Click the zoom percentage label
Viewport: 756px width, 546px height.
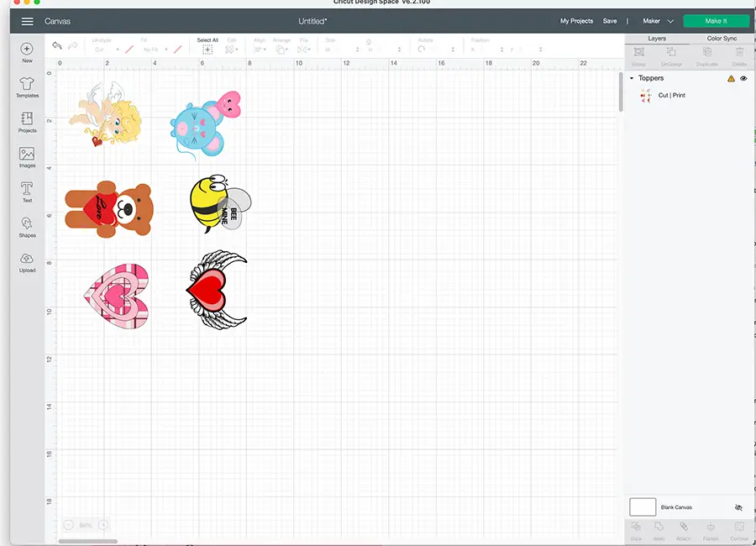tap(86, 525)
